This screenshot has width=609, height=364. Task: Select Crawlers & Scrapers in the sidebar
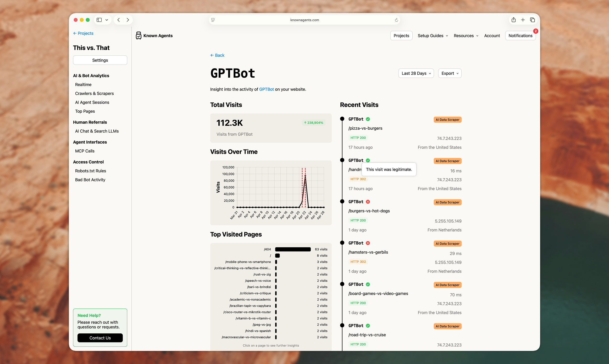[x=94, y=94]
